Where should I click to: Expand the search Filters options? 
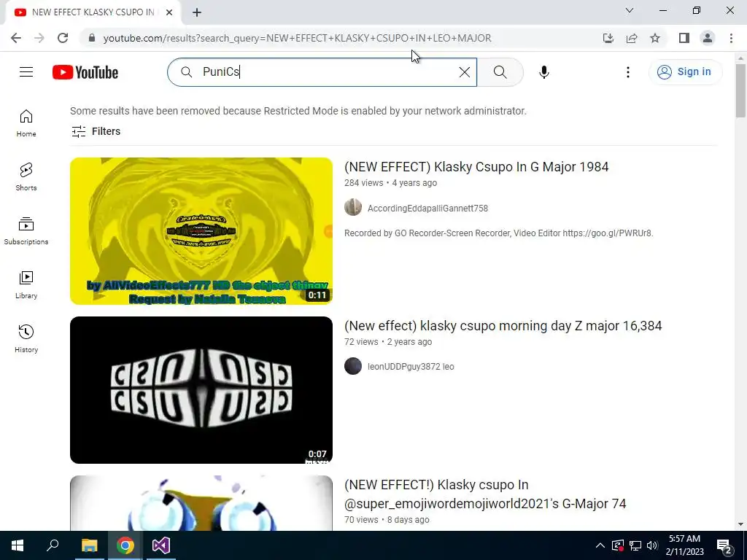click(96, 131)
